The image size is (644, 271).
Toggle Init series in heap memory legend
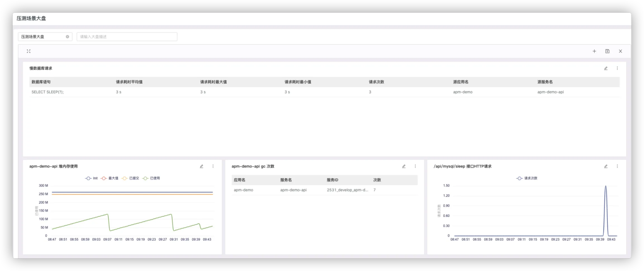91,178
